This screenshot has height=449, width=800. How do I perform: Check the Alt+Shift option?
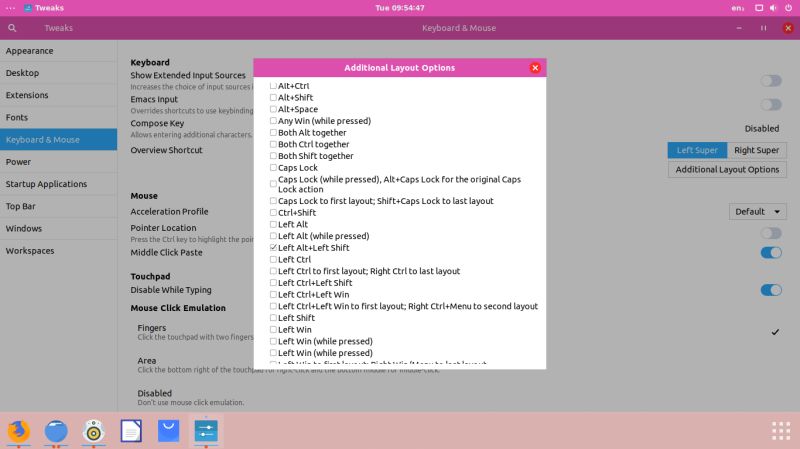273,97
